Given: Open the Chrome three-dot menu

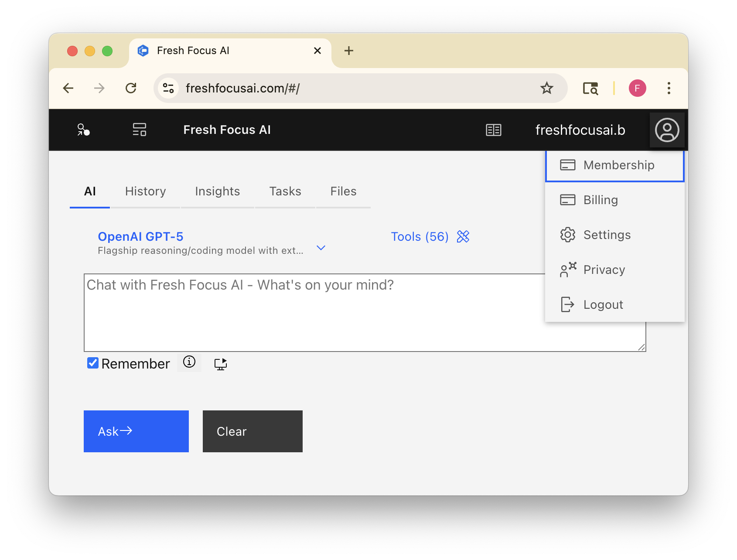Looking at the screenshot, I should tap(669, 88).
